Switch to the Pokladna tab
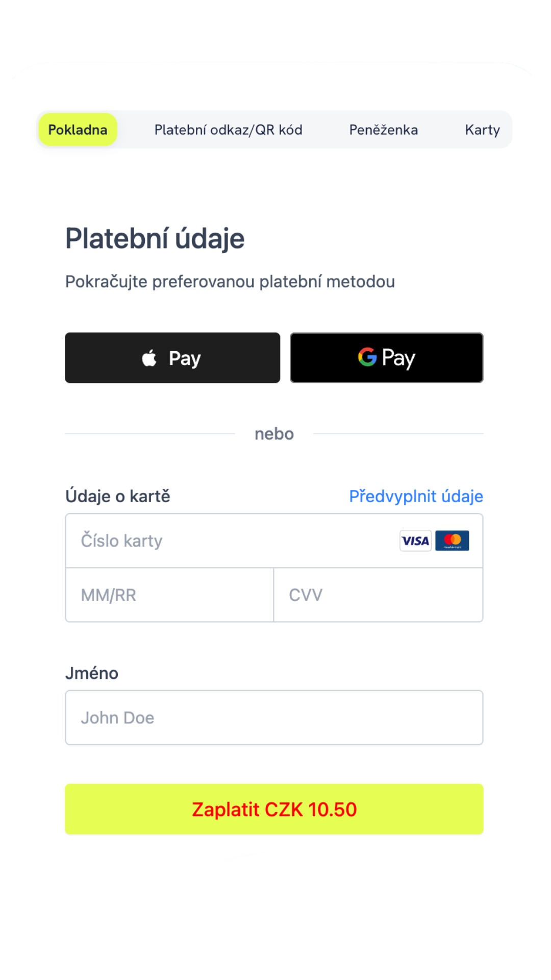 click(x=78, y=130)
